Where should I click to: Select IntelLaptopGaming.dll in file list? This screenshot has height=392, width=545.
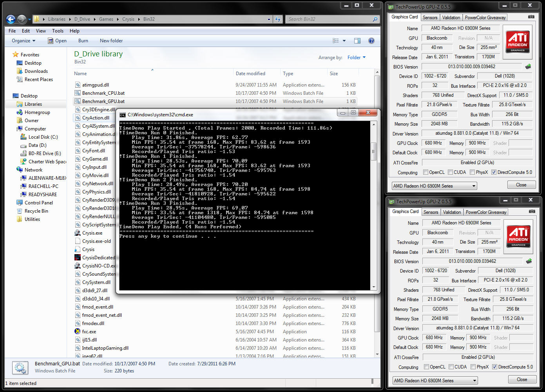click(x=105, y=348)
